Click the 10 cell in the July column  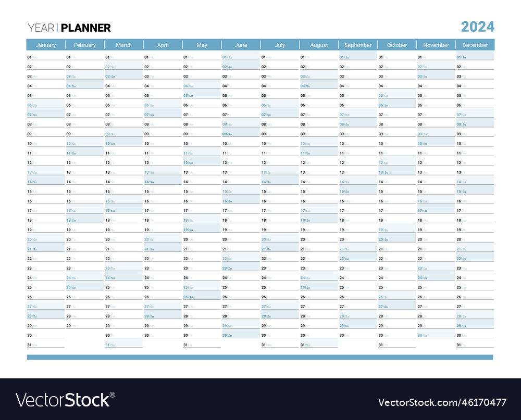coord(280,143)
